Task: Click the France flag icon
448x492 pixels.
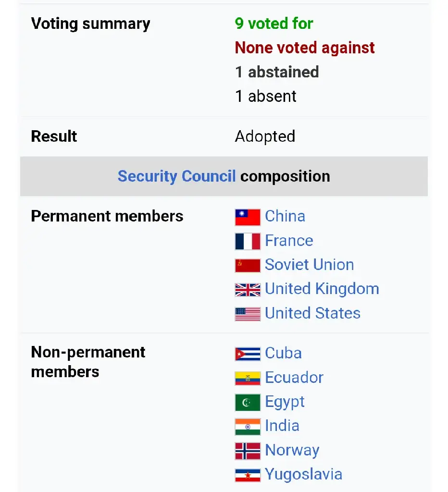Action: tap(248, 241)
